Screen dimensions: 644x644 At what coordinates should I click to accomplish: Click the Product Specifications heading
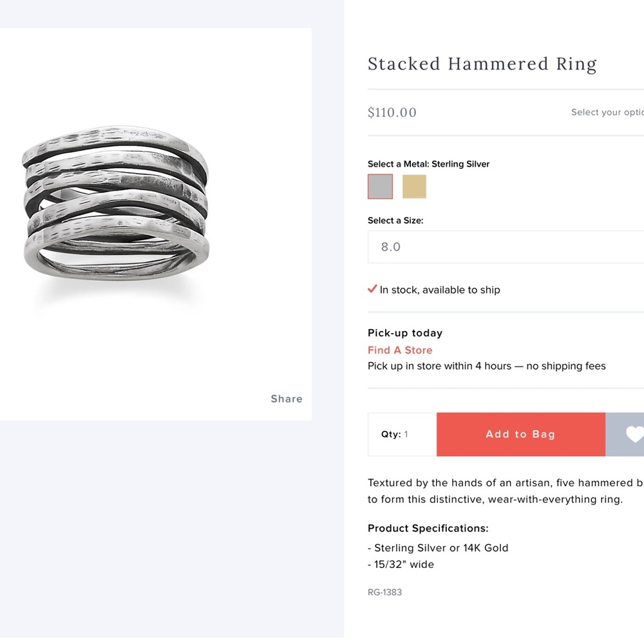coord(428,528)
